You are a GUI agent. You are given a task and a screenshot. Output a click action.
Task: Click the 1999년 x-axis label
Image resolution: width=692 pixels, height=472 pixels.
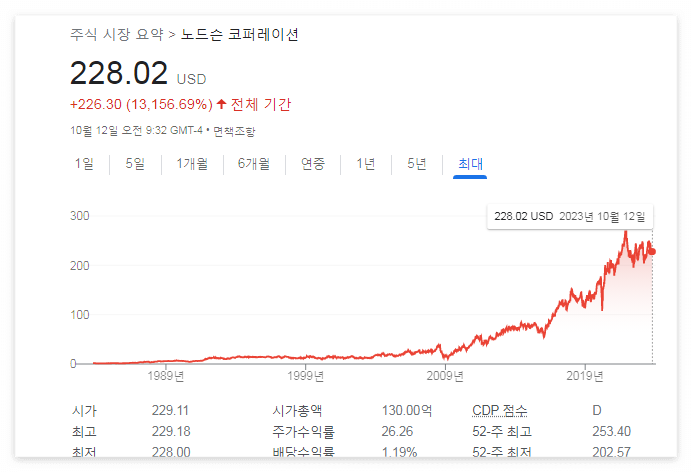pos(305,376)
